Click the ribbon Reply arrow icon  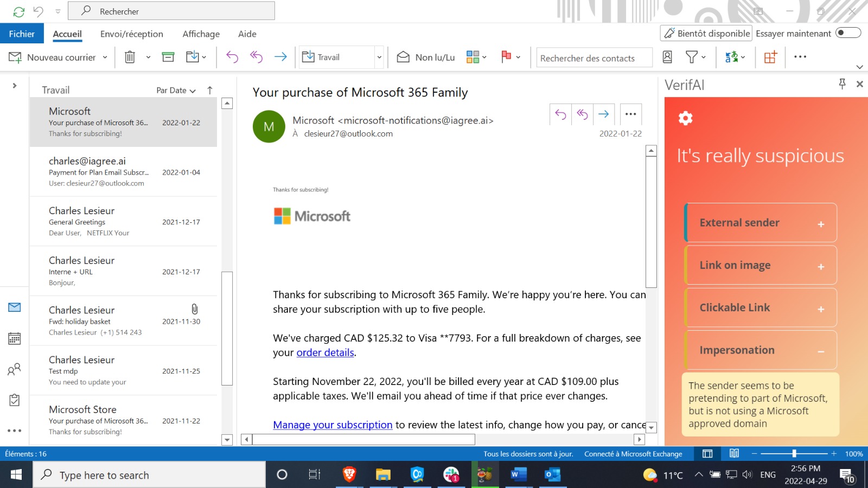click(232, 57)
